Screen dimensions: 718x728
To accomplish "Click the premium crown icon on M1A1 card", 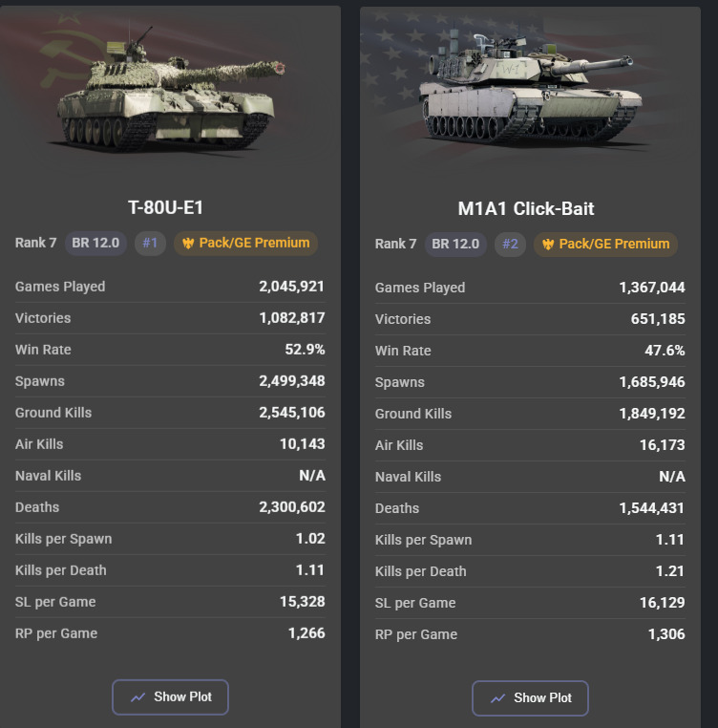I will pos(548,245).
